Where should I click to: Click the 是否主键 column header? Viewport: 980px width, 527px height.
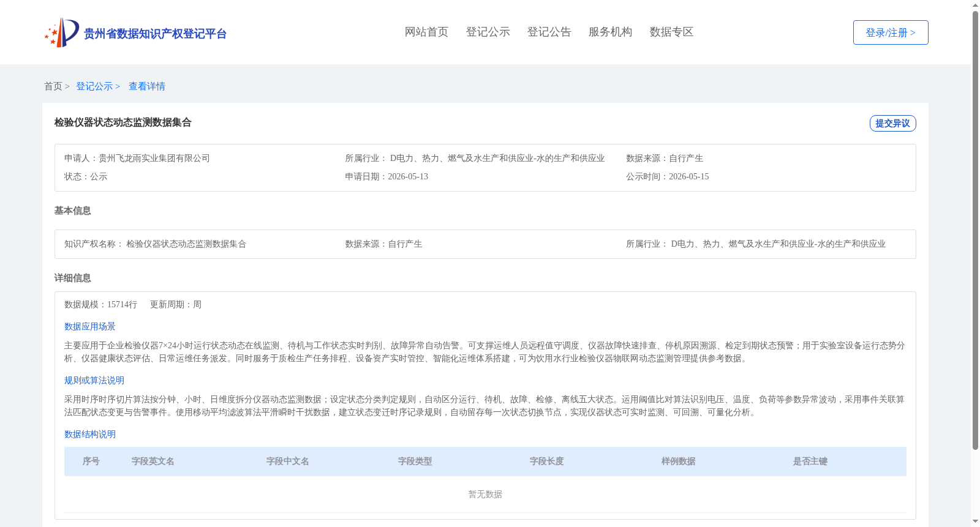(810, 461)
